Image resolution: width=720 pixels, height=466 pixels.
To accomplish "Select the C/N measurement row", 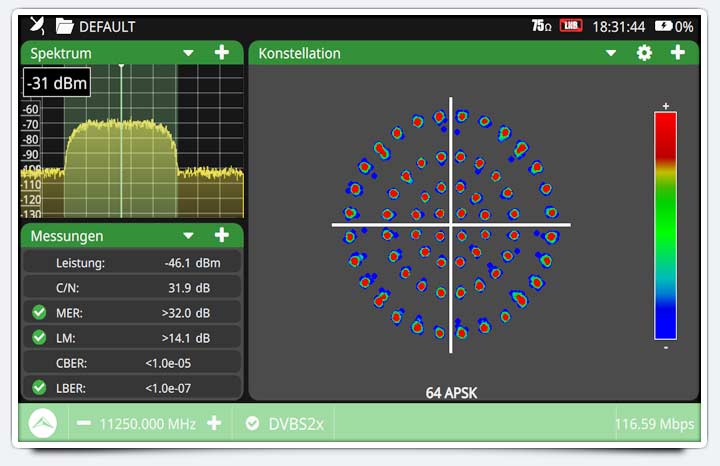I will coord(132,288).
